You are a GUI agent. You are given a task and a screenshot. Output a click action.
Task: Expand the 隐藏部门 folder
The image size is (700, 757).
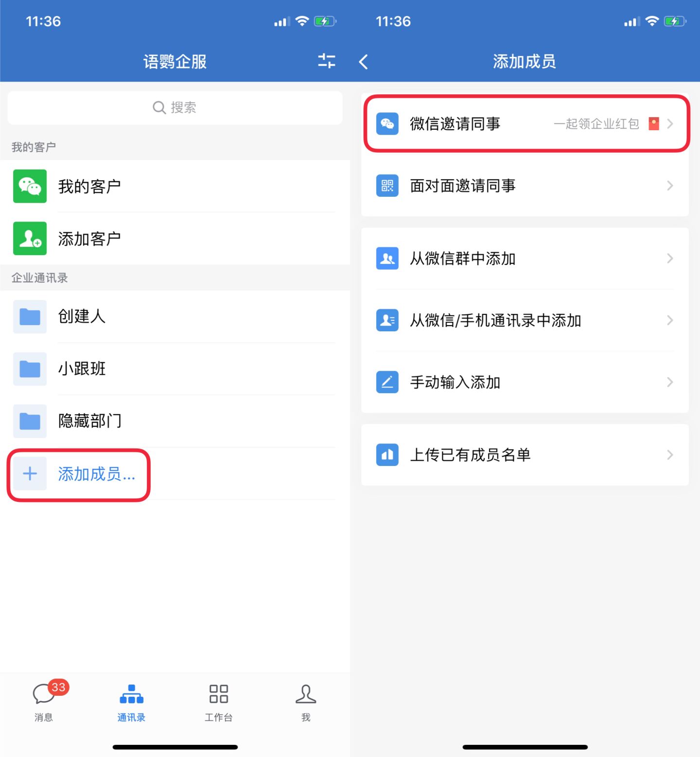pyautogui.click(x=30, y=421)
